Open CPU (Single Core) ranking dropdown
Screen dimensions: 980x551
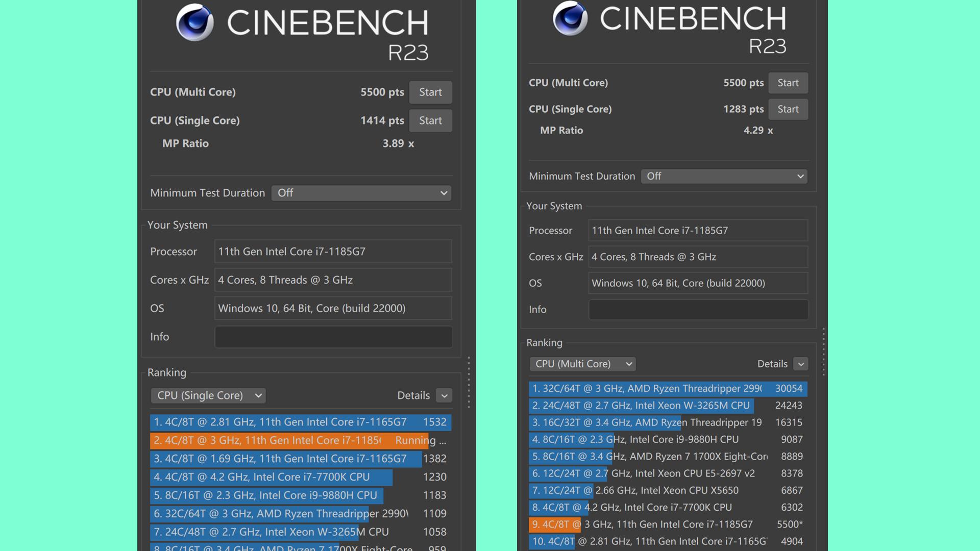pyautogui.click(x=208, y=395)
